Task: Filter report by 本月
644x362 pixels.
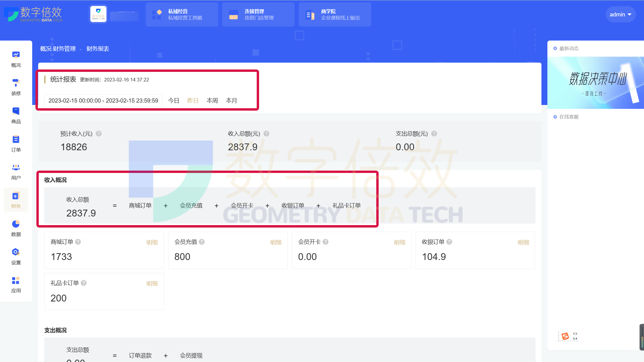Action: pyautogui.click(x=231, y=100)
